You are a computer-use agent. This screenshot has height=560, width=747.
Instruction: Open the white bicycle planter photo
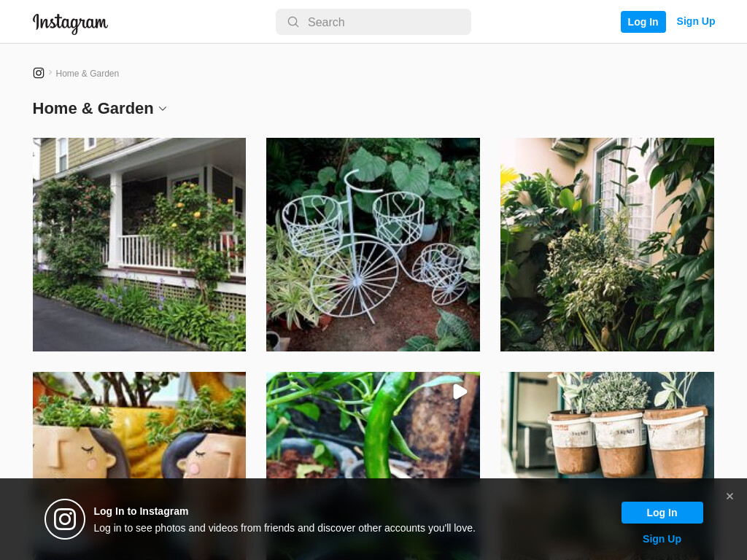(373, 245)
